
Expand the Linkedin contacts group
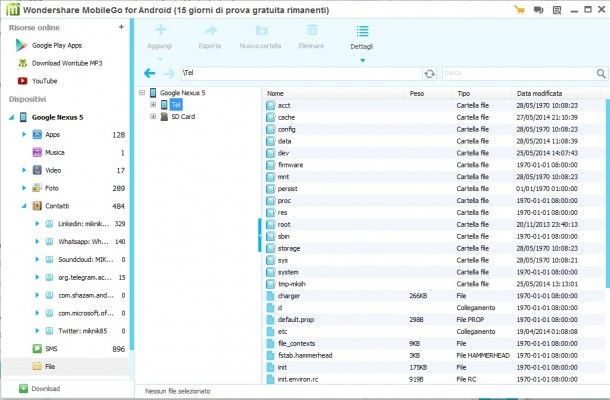pos(37,224)
